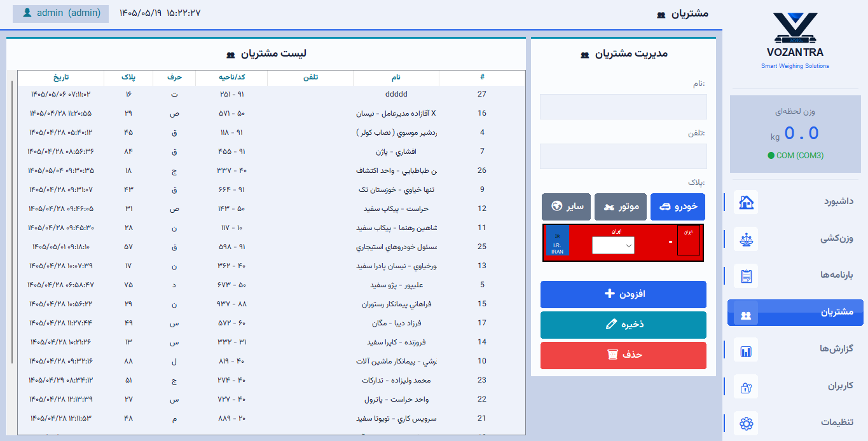Click date ۱۴۰۵/۰۴/۲۹ ۰۸:۳۴:۱۲
868x441 pixels.
tap(60, 380)
